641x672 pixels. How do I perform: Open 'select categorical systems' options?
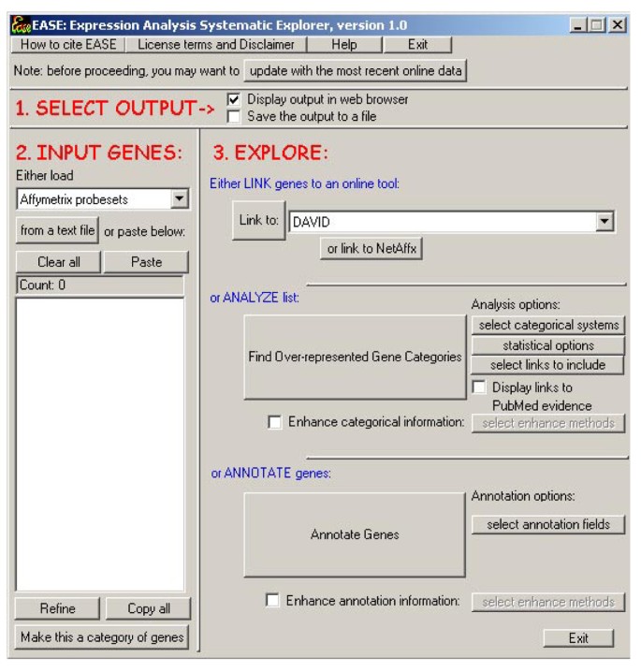547,326
